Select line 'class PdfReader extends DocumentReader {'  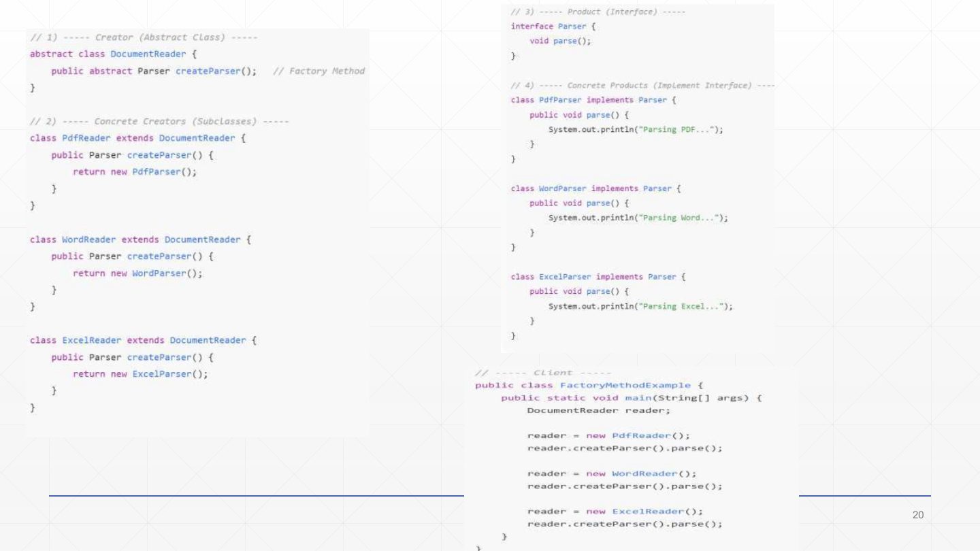click(x=137, y=138)
